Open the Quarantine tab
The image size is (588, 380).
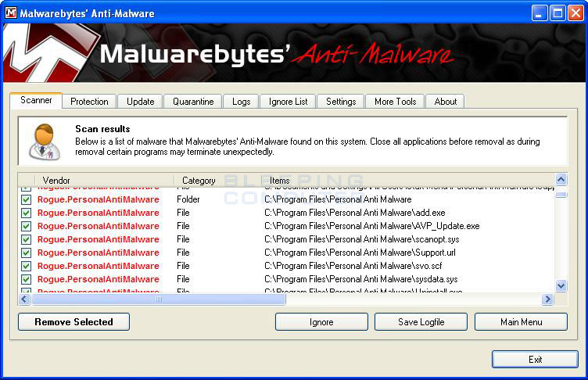(193, 102)
